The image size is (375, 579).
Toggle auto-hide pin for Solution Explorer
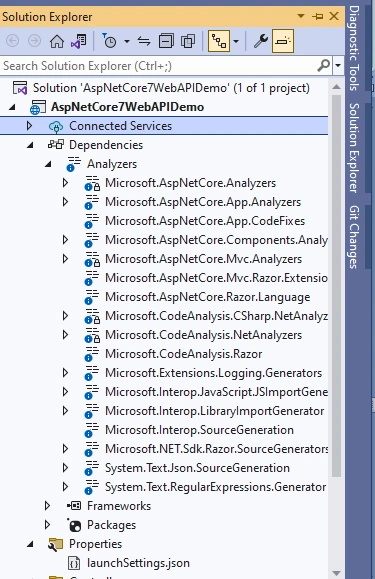click(x=317, y=16)
